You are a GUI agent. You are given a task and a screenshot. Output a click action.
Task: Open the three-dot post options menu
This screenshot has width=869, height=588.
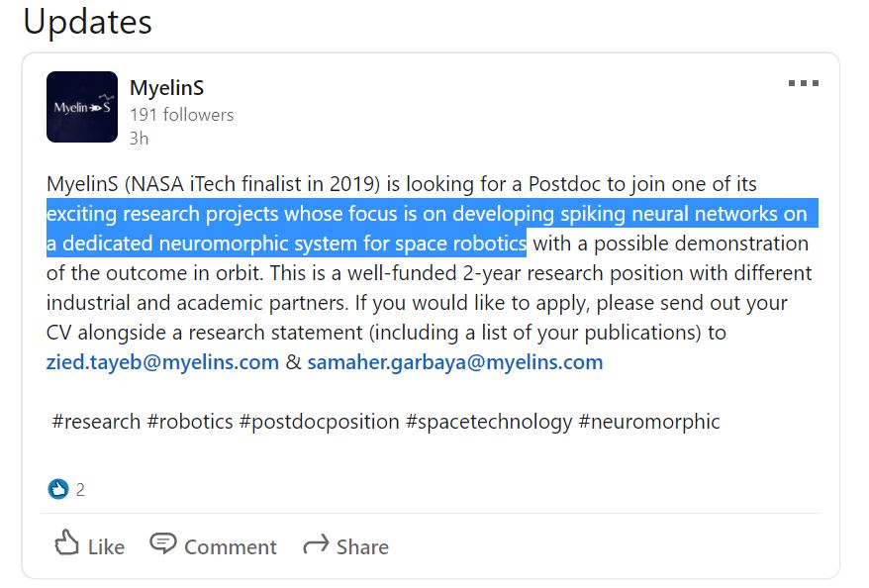(x=803, y=83)
